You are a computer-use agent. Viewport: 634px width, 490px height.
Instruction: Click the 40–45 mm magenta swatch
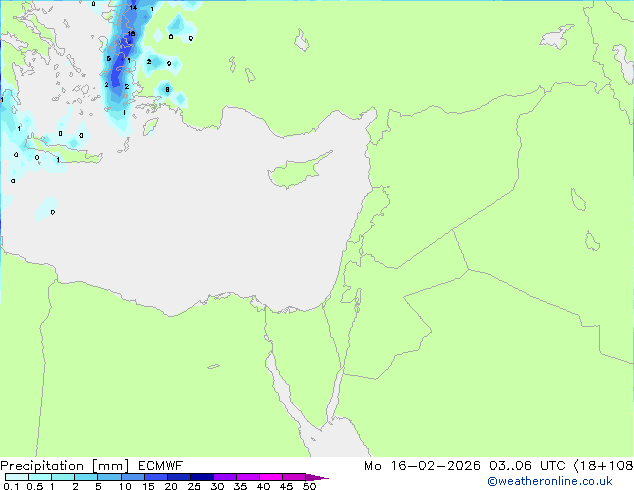coord(271,477)
